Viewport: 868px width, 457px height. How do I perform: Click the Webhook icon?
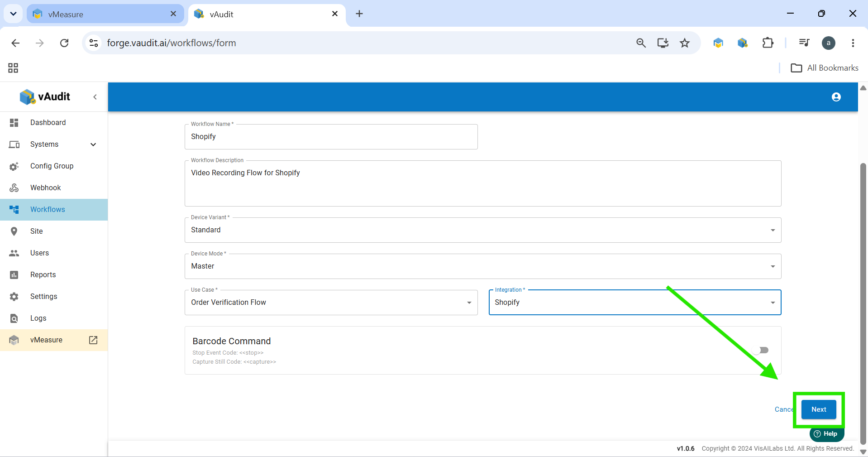point(14,188)
